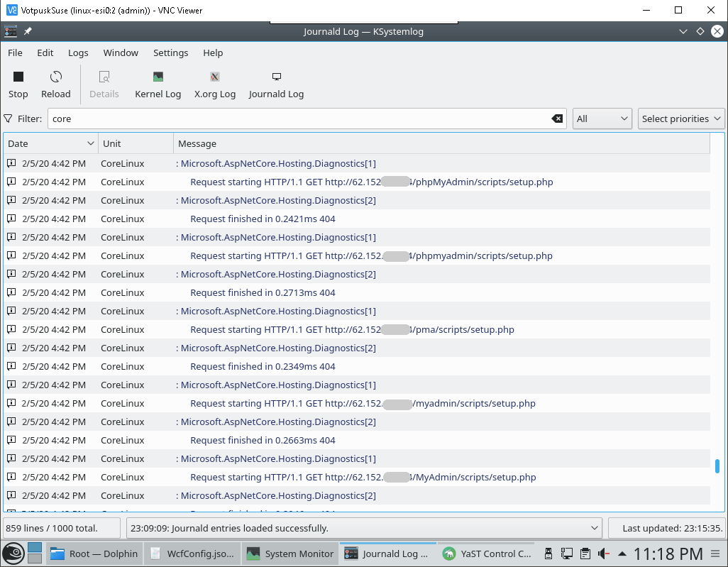Open the virtual desktop pager
Image resolution: width=728 pixels, height=567 pixels.
click(x=35, y=554)
